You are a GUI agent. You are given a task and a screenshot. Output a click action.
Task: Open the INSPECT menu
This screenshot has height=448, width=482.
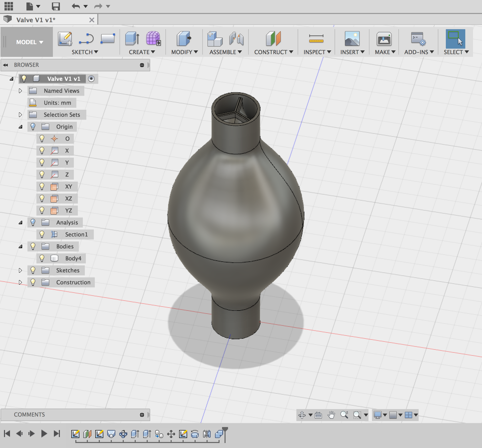317,52
